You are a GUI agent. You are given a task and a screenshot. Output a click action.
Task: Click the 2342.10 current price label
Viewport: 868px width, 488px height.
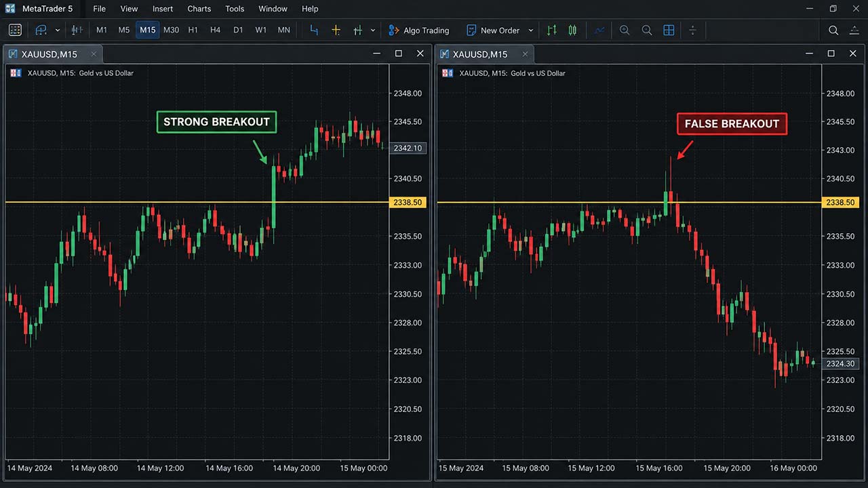pyautogui.click(x=408, y=148)
